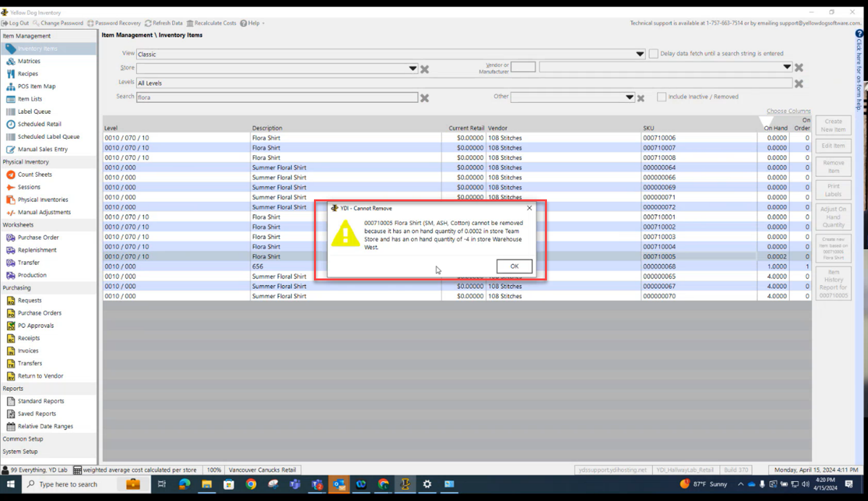This screenshot has width=868, height=501.
Task: Open the Store dropdown
Action: click(413, 68)
